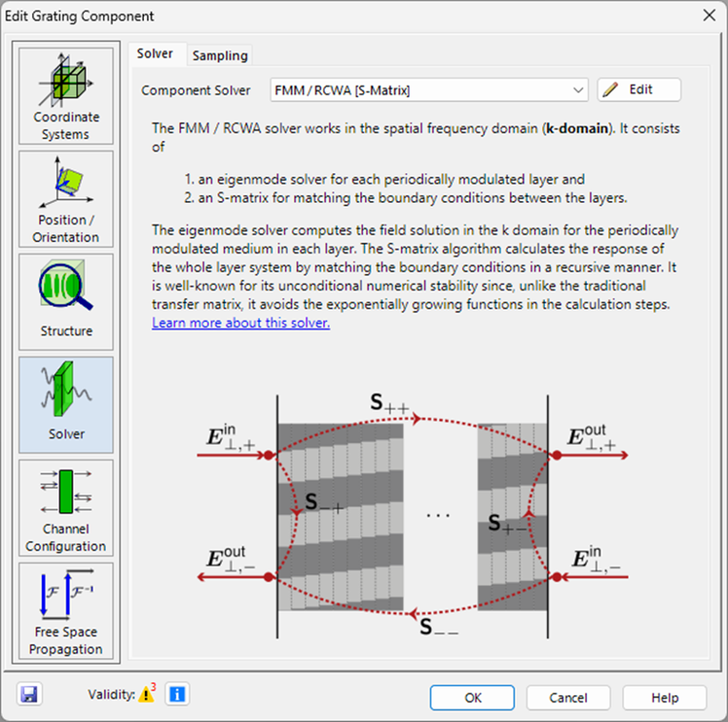Click the validity warning icon
This screenshot has height=722, width=728.
[x=147, y=693]
